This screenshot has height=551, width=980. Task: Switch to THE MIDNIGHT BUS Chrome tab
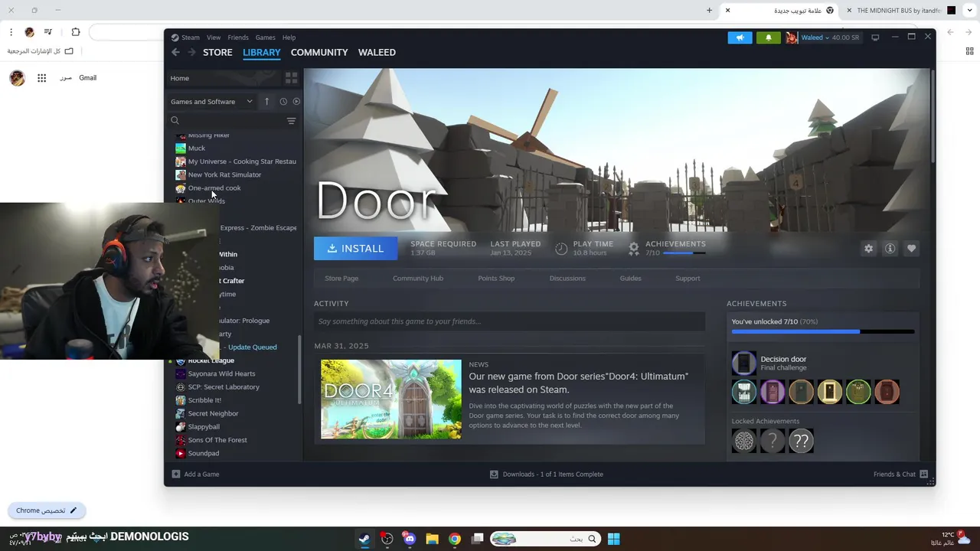[900, 11]
